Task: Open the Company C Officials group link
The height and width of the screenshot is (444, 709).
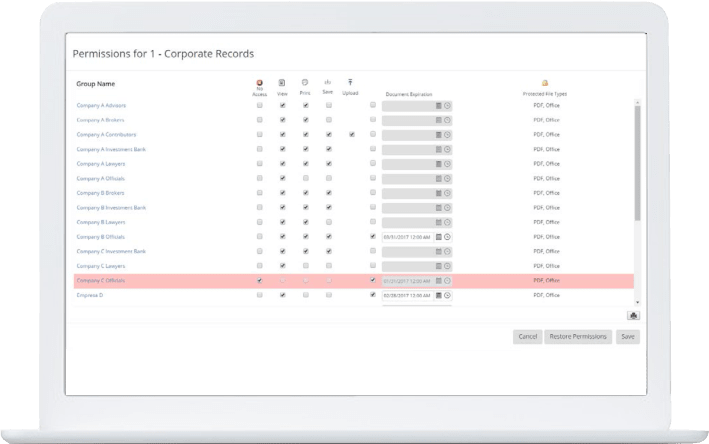Action: pos(101,281)
